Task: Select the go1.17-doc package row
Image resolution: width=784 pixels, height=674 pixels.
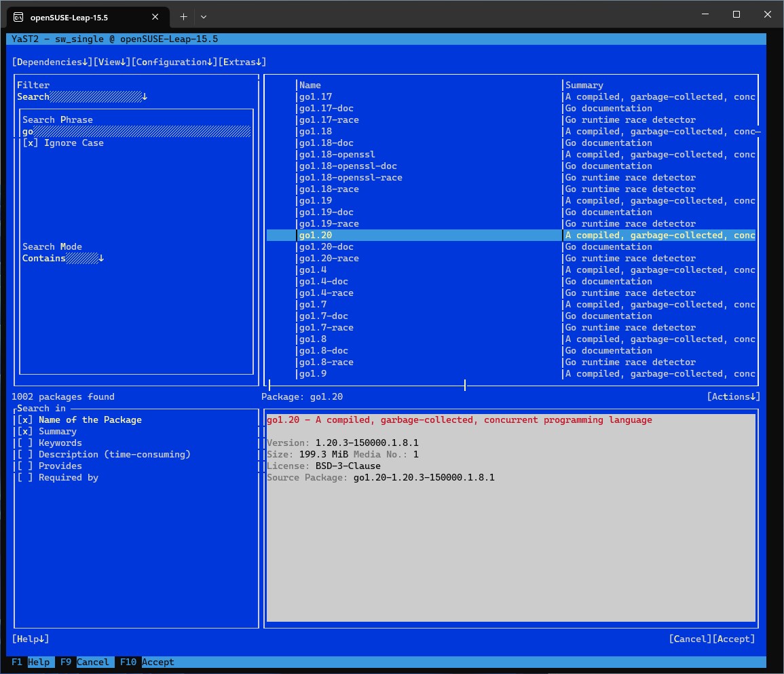Action: point(511,109)
